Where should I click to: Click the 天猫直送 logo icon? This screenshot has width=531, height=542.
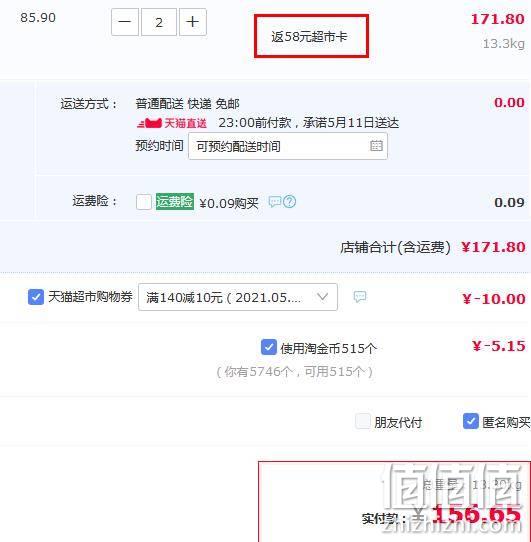(149, 123)
